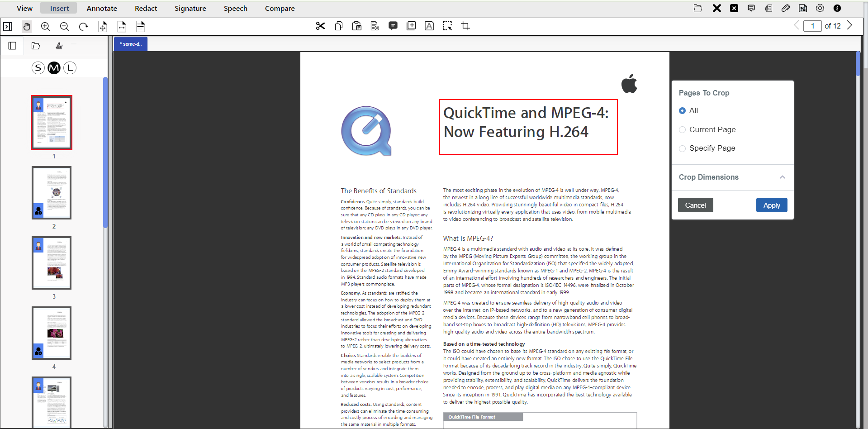
Task: Rotate the page with the rotate icon
Action: click(x=83, y=27)
